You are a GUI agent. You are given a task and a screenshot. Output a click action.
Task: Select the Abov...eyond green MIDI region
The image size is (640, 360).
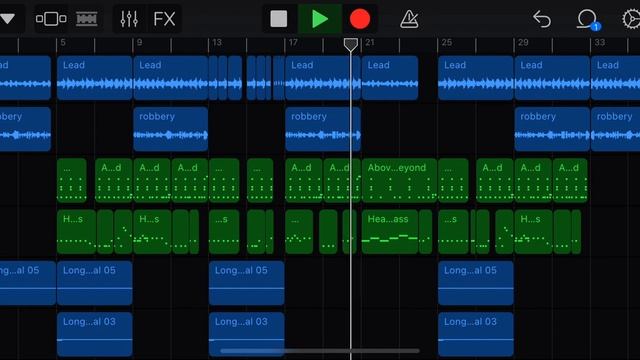[x=399, y=180]
